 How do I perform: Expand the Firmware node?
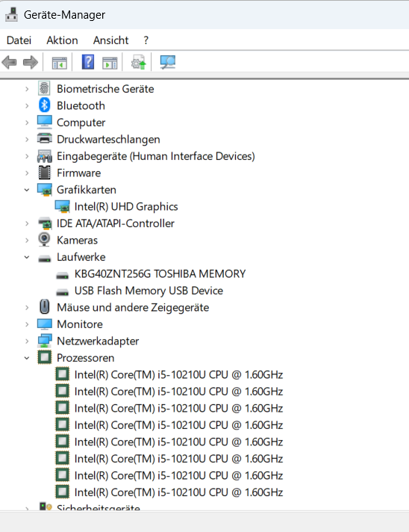tap(27, 173)
